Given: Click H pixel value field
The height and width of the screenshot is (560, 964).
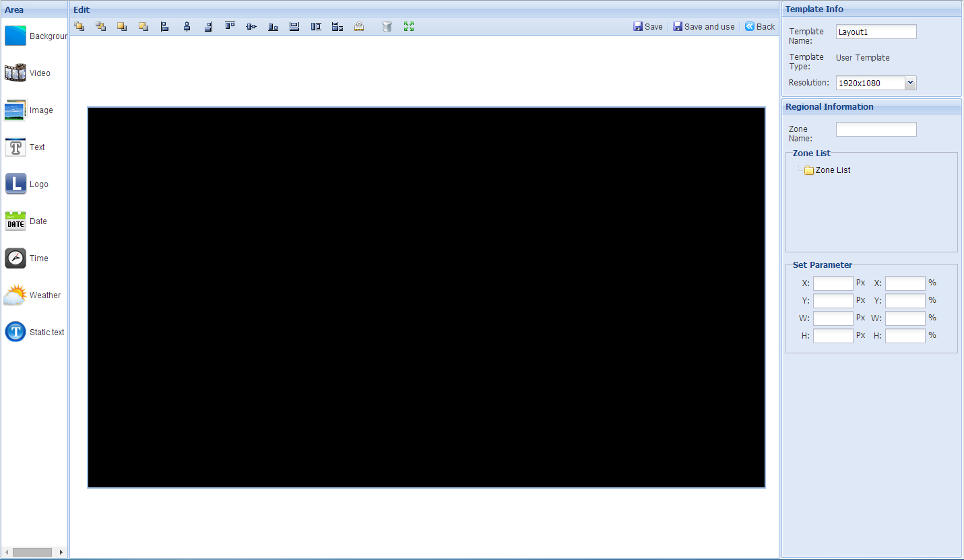Looking at the screenshot, I should point(833,336).
